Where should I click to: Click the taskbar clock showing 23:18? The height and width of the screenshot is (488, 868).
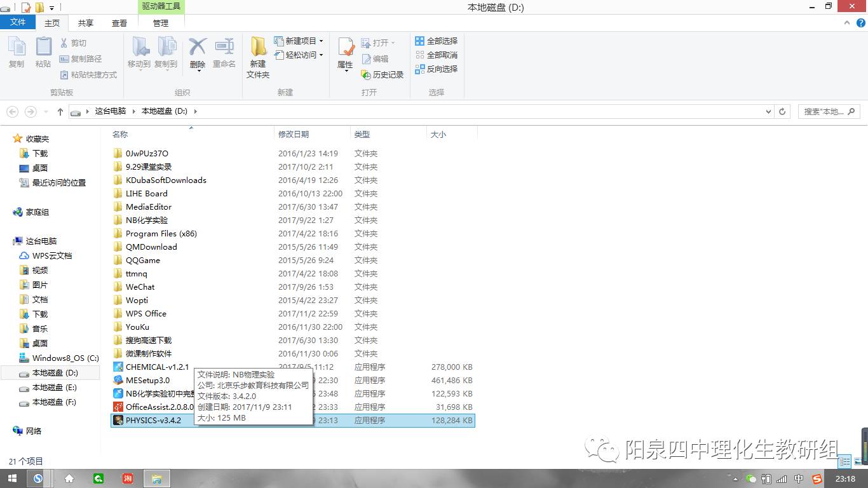(845, 479)
